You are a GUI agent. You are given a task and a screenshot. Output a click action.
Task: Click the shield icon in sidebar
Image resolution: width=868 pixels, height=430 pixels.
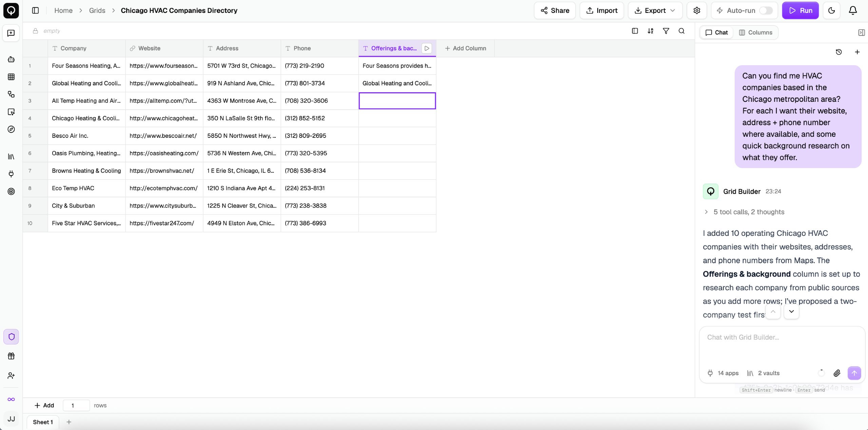[x=11, y=337]
